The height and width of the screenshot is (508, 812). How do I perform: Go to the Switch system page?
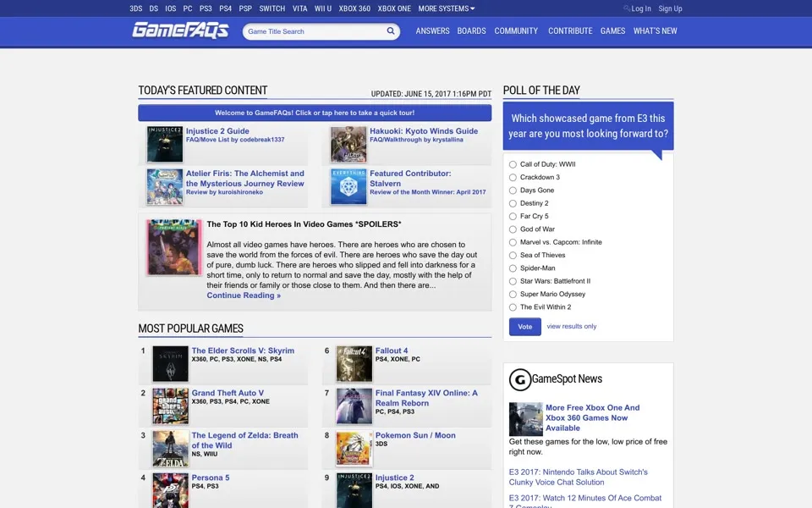tap(272, 8)
